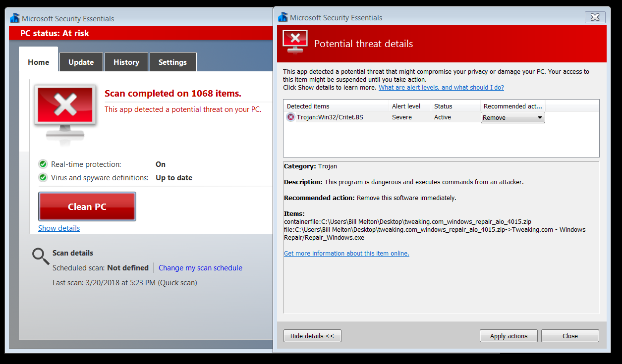Click the Apply actions button

click(x=509, y=336)
